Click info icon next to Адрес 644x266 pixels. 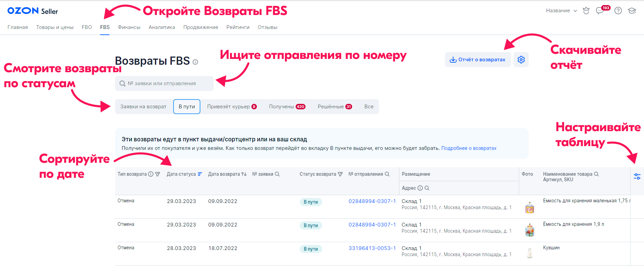(x=420, y=188)
